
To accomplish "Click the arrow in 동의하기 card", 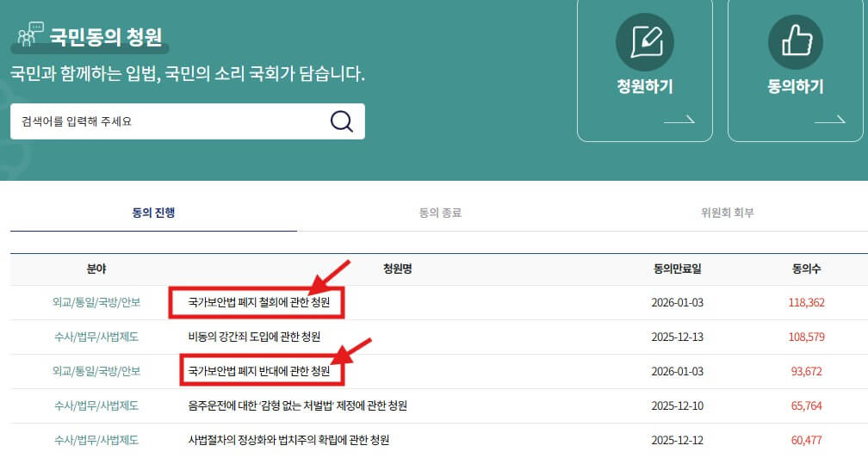I will click(x=830, y=119).
